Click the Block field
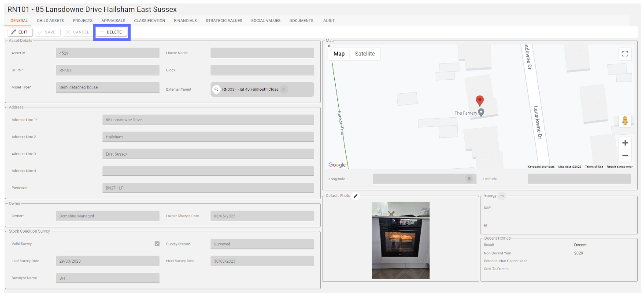This screenshot has width=644, height=297. (262, 70)
